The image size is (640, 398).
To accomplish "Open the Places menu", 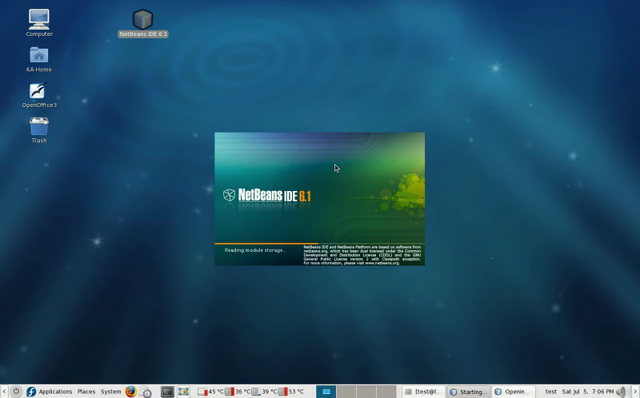I will tap(86, 391).
